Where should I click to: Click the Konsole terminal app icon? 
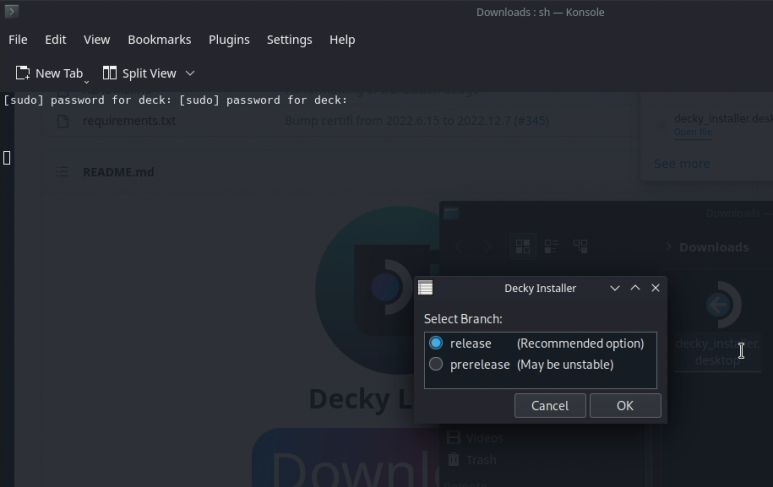(11, 10)
